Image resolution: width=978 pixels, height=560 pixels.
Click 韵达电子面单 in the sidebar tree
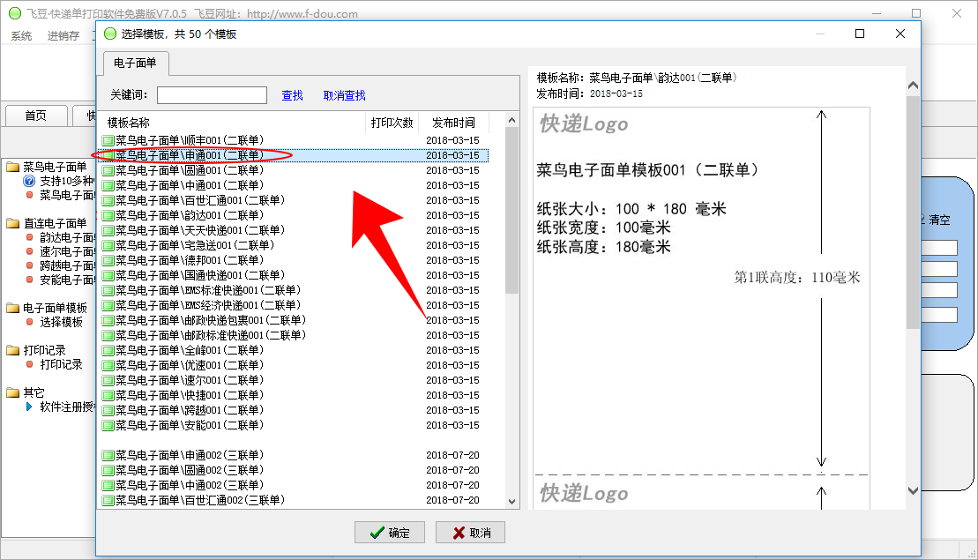[67, 237]
